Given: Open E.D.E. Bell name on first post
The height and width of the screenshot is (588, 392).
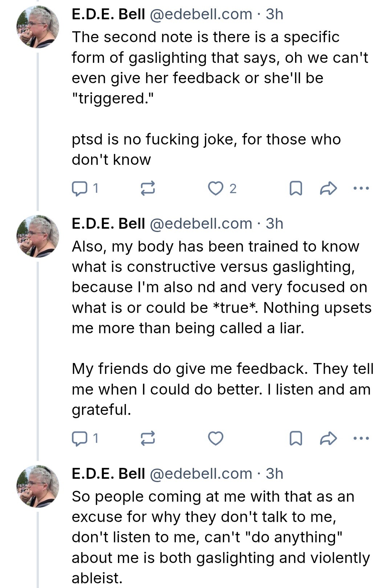Looking at the screenshot, I should tap(108, 14).
